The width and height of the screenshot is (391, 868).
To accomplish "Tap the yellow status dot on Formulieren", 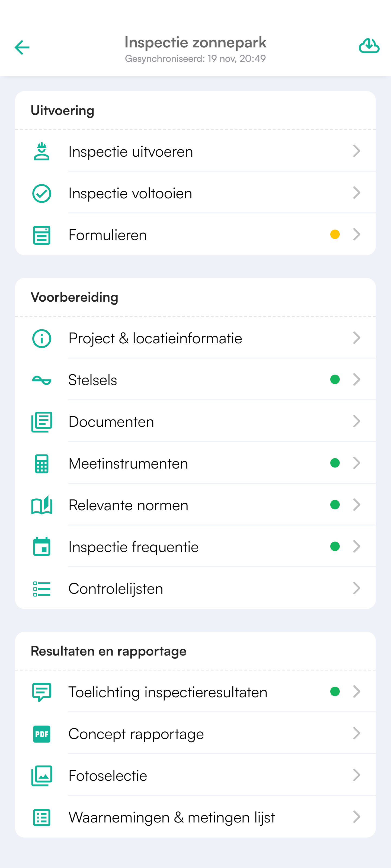I will coord(335,234).
